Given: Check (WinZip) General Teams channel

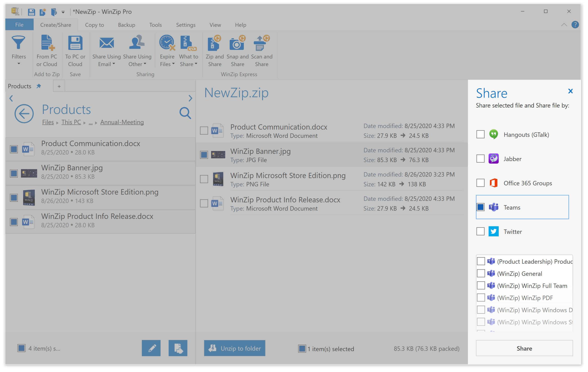Looking at the screenshot, I should coord(481,273).
